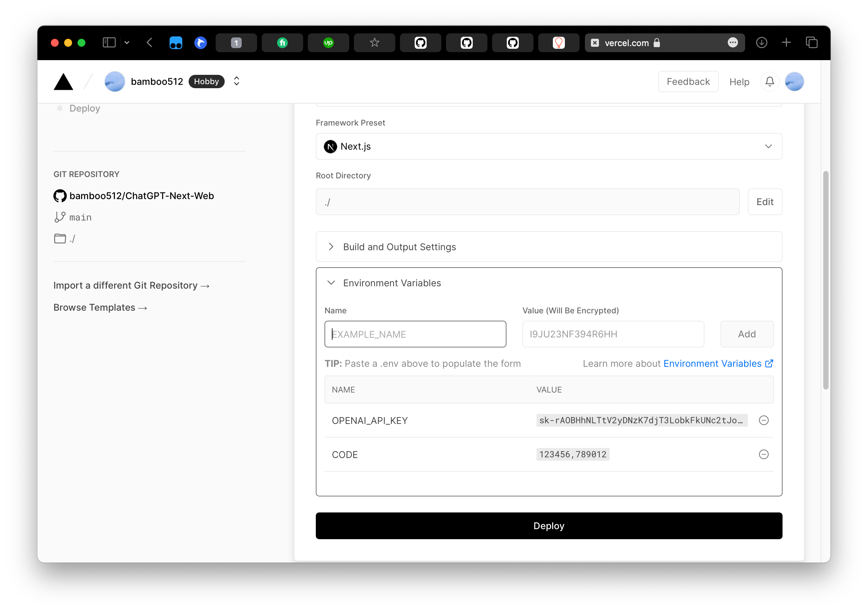Open the Safari downloads icon

point(761,43)
